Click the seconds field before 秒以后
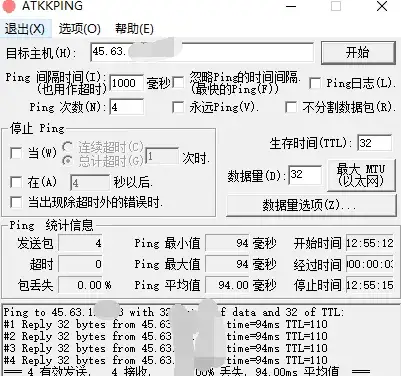Image resolution: width=401 pixels, height=376 pixels. pos(90,182)
